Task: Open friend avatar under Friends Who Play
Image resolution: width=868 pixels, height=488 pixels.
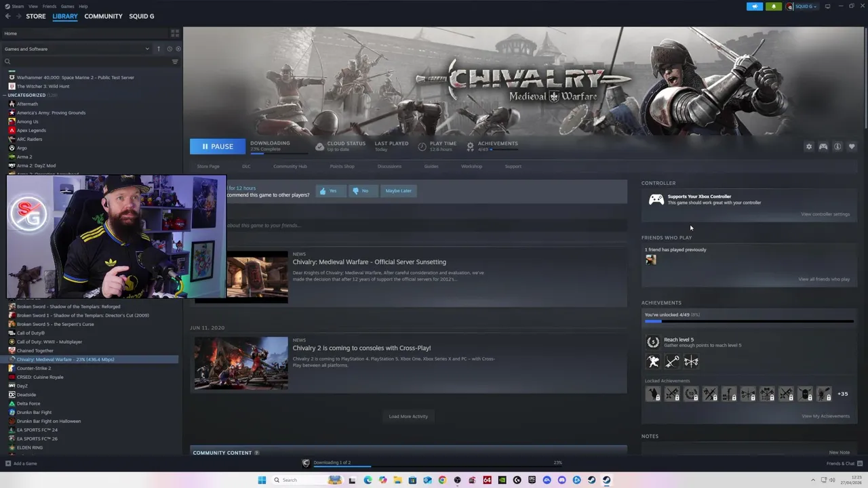Action: [651, 260]
